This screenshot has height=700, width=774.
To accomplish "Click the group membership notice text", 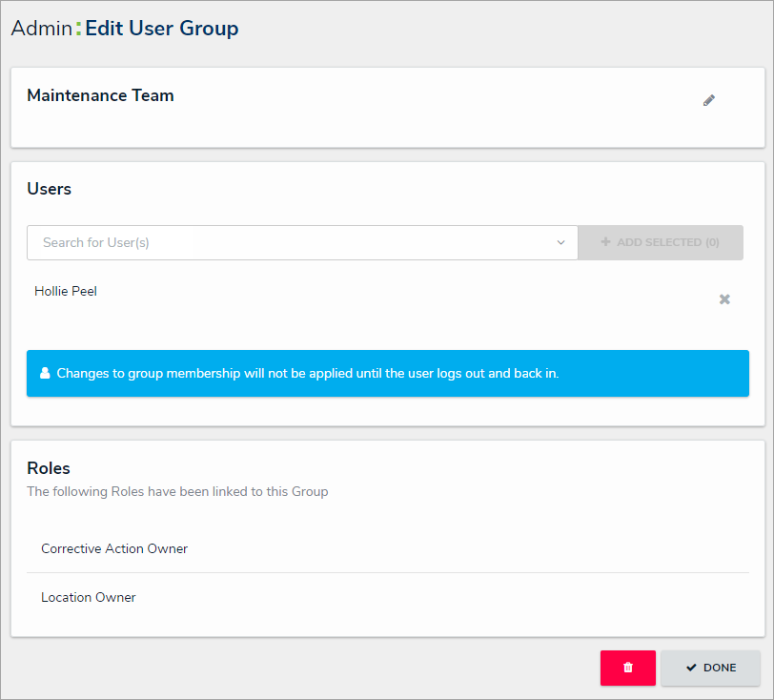I will click(307, 373).
